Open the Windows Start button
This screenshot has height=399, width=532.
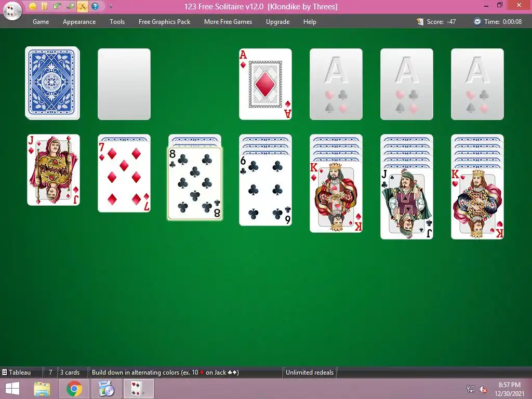coord(12,389)
